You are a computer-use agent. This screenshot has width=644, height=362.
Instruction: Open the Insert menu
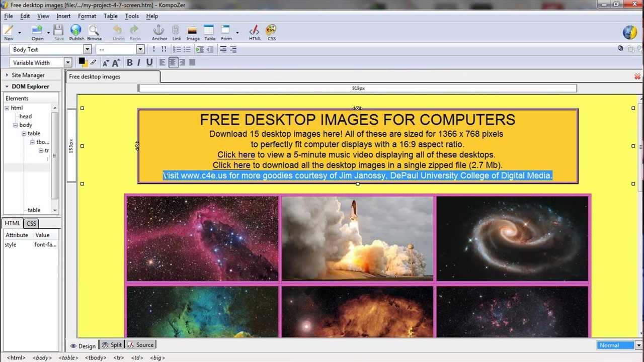[63, 16]
